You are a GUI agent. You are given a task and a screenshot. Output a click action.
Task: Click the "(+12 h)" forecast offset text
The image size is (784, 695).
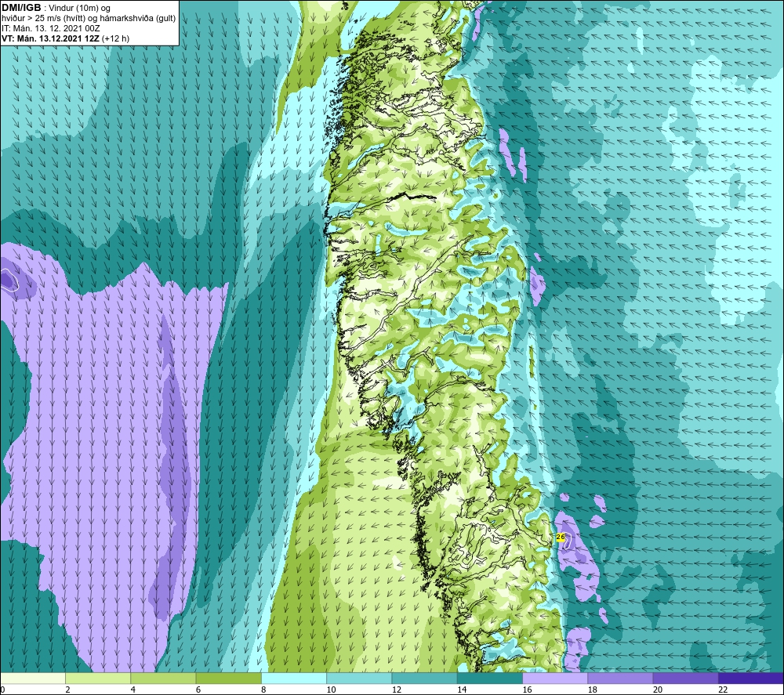click(x=115, y=38)
